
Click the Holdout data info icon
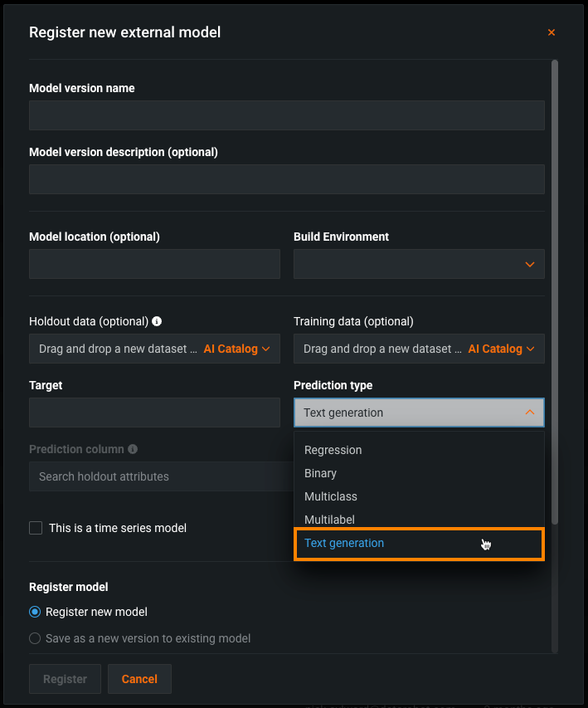157,321
